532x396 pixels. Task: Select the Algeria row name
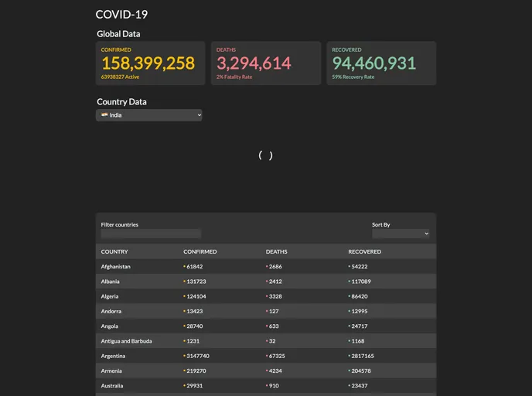[110, 296]
